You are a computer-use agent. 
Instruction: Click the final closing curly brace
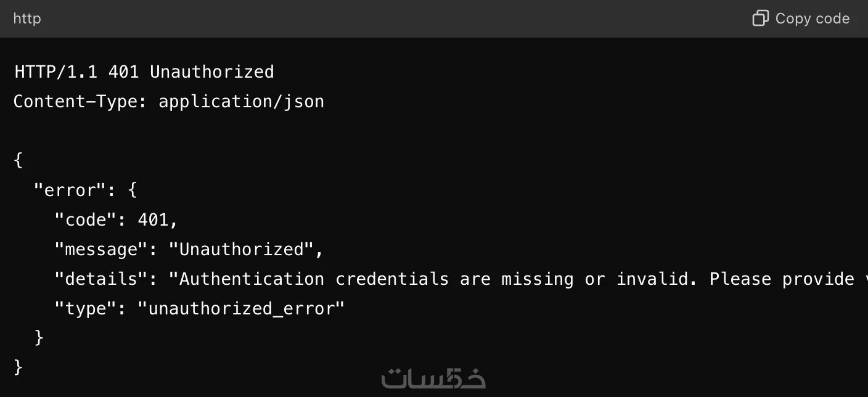coord(18,367)
